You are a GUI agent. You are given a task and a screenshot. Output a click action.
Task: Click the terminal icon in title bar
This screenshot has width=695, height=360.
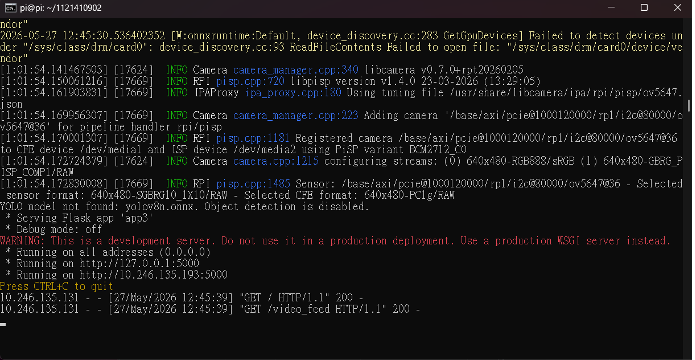[12, 8]
